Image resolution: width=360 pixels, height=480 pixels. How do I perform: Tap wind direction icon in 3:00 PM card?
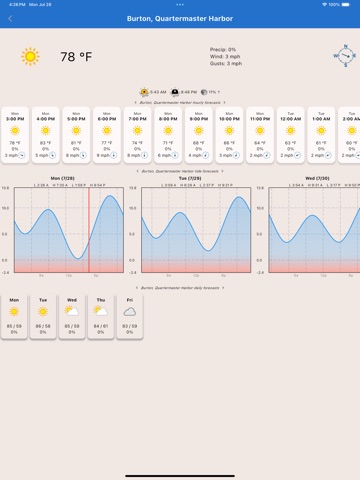(22, 155)
